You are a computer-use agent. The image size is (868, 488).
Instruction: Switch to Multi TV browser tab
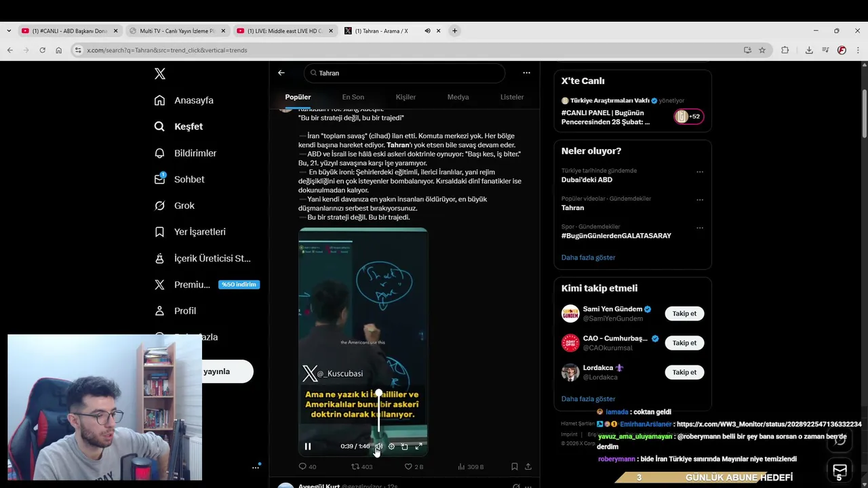point(177,31)
